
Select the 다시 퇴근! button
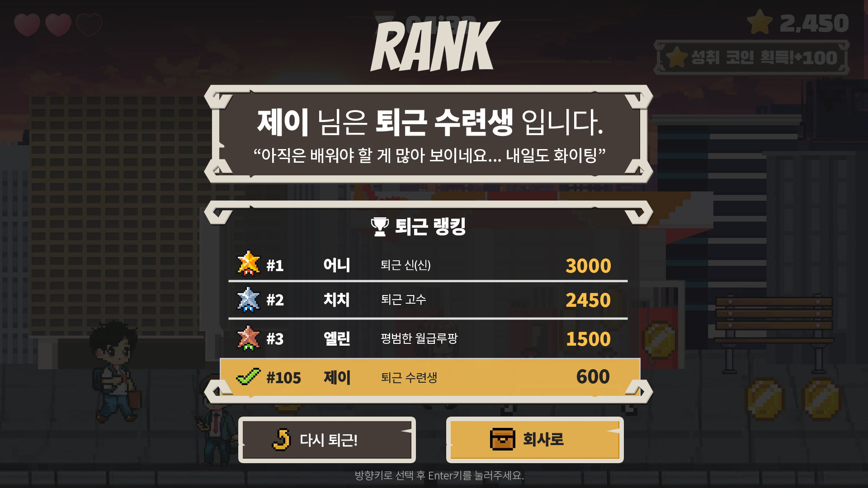tap(327, 440)
